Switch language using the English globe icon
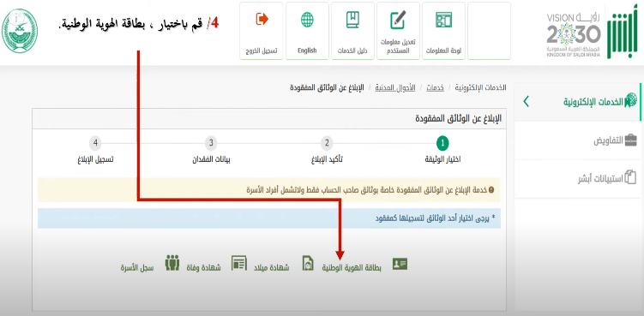Screen dimensions: 644x316 pyautogui.click(x=307, y=20)
